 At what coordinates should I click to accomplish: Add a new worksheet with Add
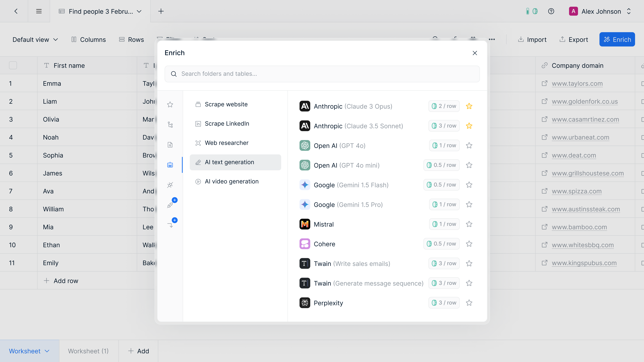coord(138,351)
